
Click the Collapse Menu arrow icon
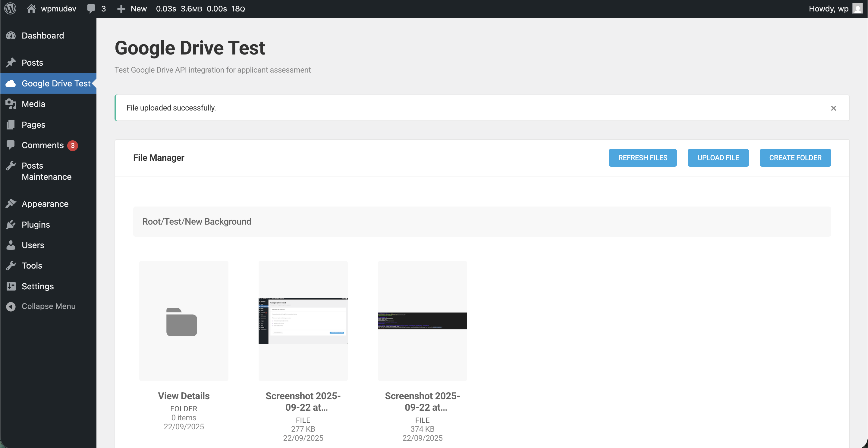tap(11, 306)
